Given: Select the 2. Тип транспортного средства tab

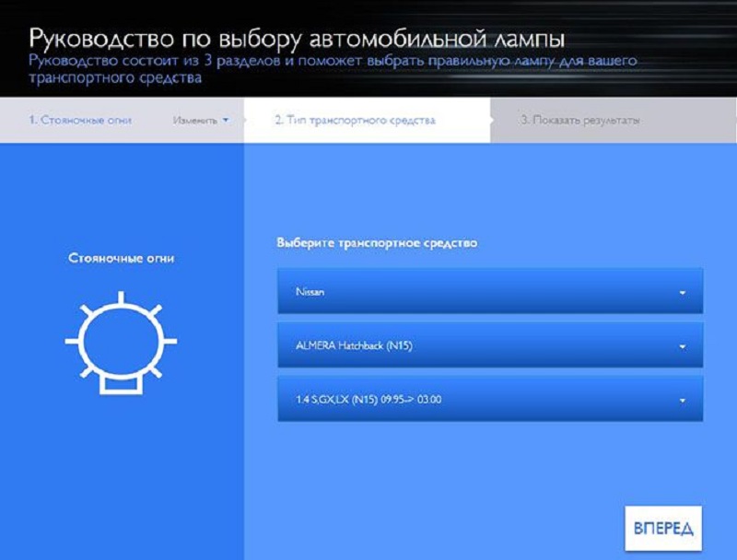Looking at the screenshot, I should (x=355, y=121).
